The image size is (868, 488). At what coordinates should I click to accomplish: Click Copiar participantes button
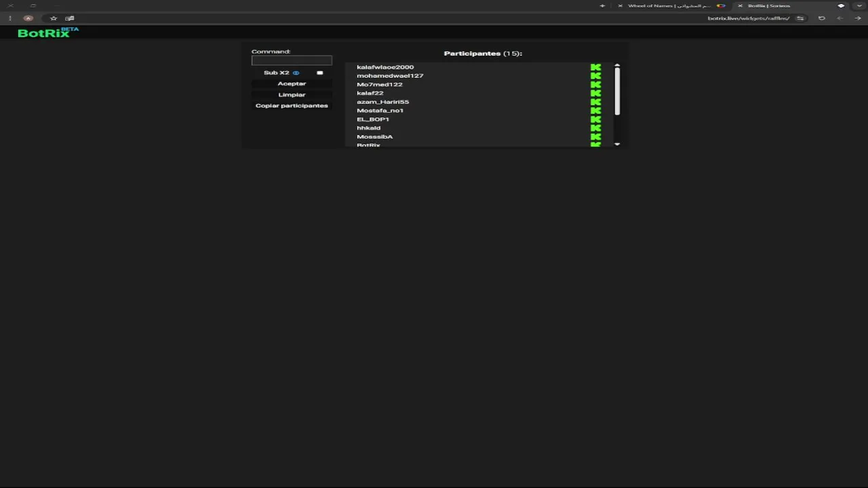coord(292,106)
